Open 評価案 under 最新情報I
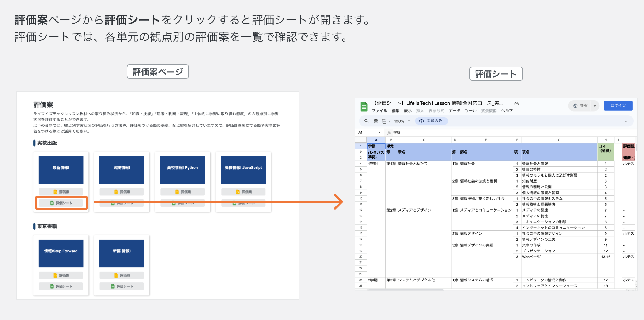644x320 pixels. (x=61, y=192)
